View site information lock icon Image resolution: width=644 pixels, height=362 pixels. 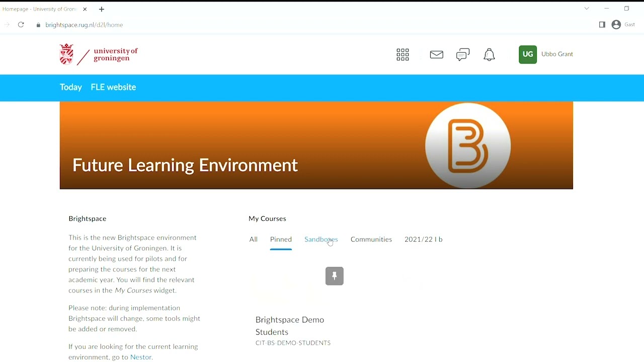38,25
